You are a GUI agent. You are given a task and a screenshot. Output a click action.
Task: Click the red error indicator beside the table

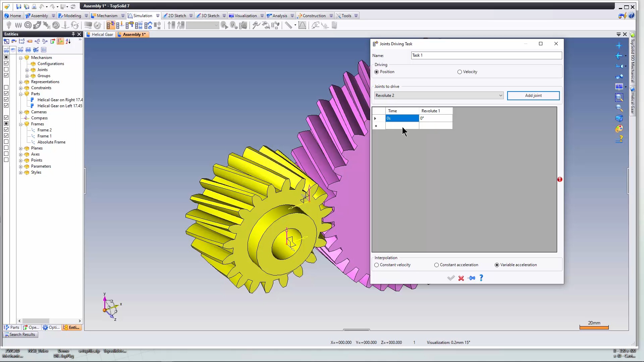[560, 179]
